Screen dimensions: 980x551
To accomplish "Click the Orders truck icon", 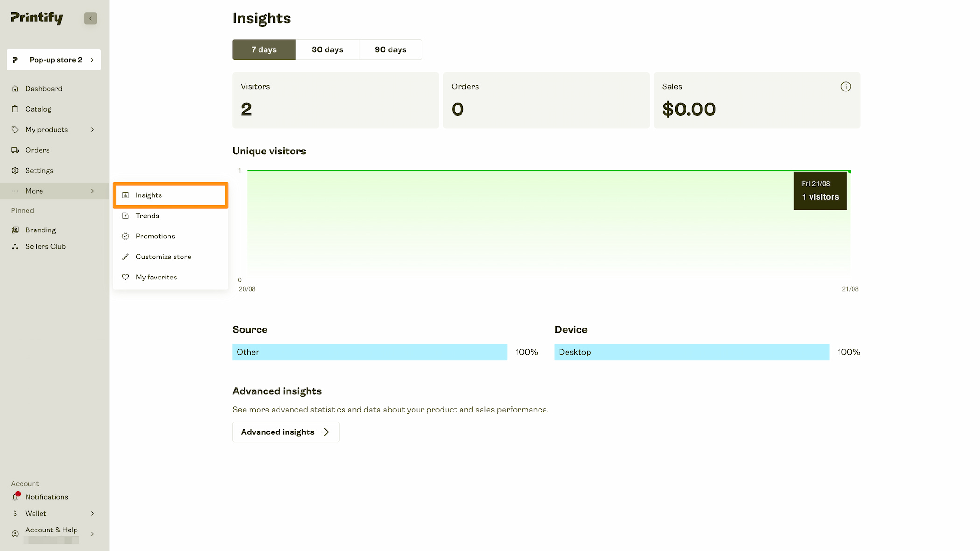I will click(x=15, y=150).
